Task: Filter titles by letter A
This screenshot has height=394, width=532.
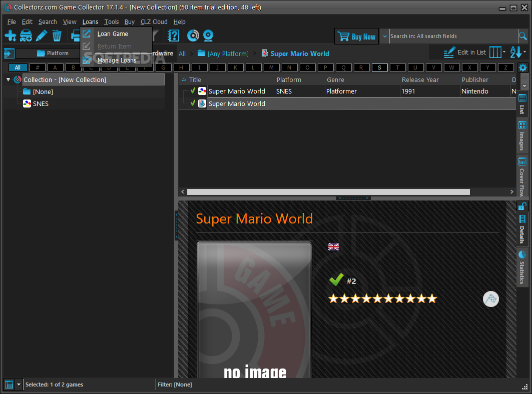Action: pyautogui.click(x=55, y=67)
